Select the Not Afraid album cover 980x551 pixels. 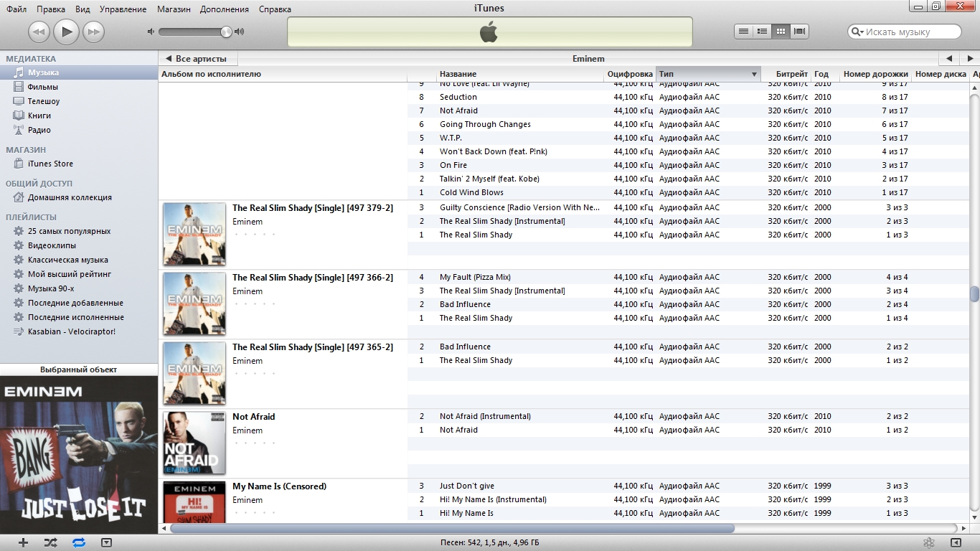[194, 443]
